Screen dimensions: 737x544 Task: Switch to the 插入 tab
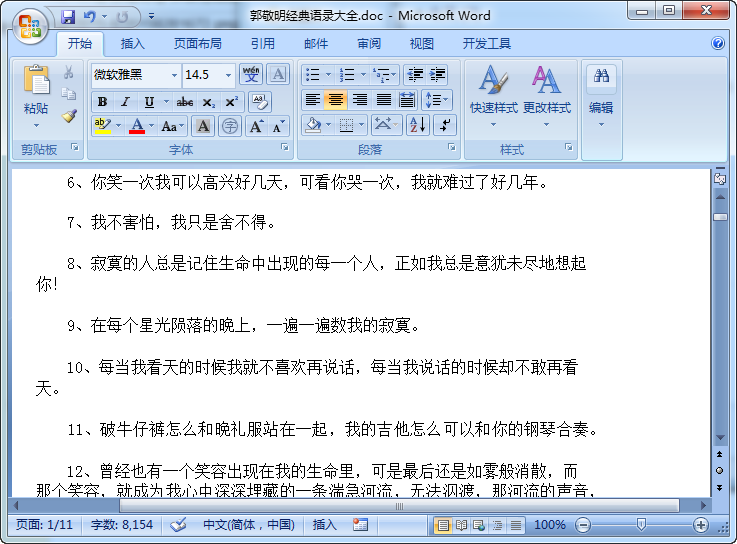pyautogui.click(x=133, y=44)
